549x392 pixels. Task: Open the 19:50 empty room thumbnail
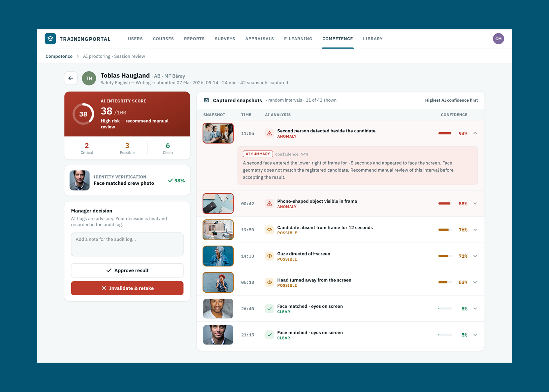coord(218,230)
